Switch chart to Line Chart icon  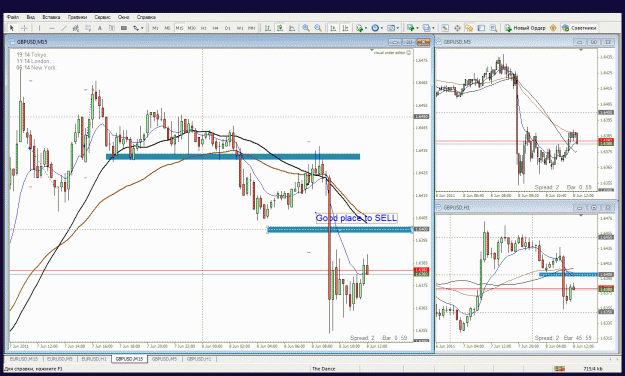pyautogui.click(x=292, y=28)
